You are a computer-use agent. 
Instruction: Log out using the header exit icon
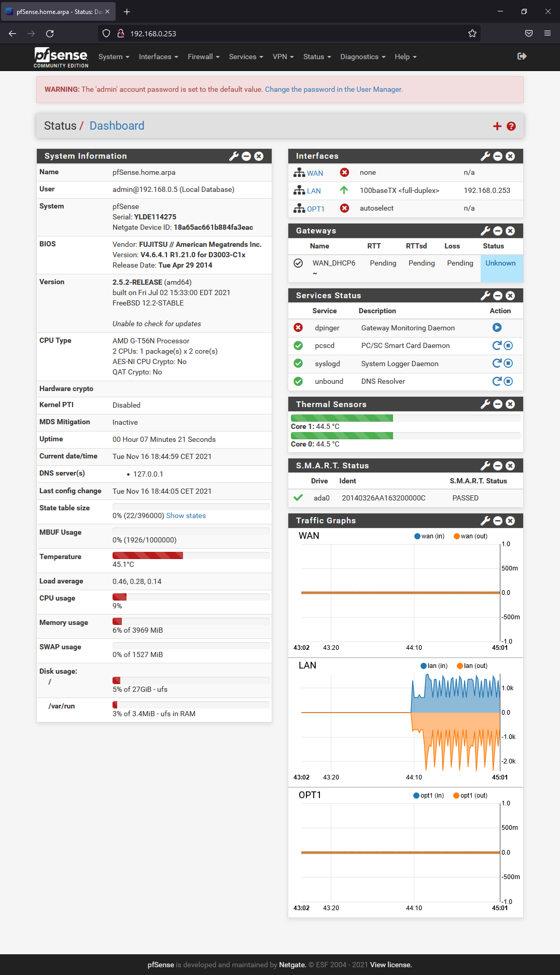tap(522, 56)
